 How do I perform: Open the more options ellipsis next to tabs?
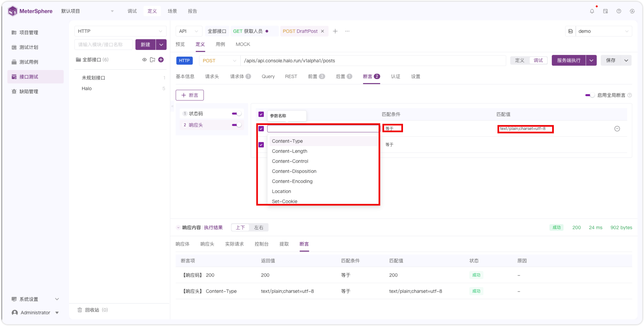[347, 31]
